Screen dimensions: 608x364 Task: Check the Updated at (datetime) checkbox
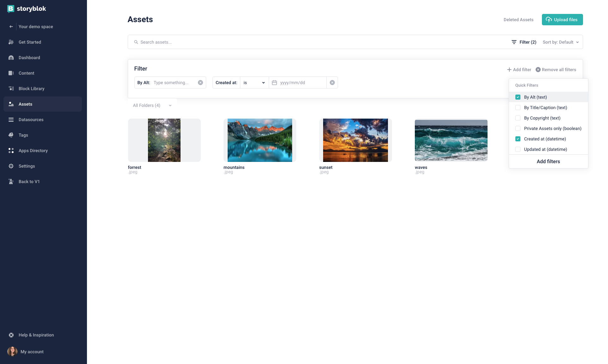[518, 149]
